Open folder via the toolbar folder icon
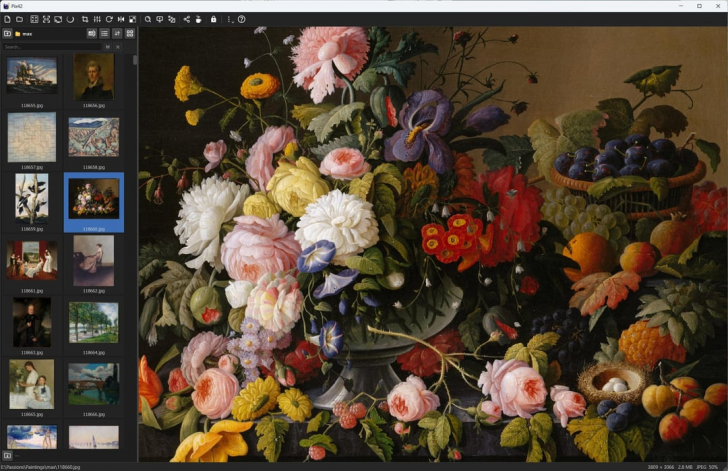The width and height of the screenshot is (728, 471). tap(20, 20)
